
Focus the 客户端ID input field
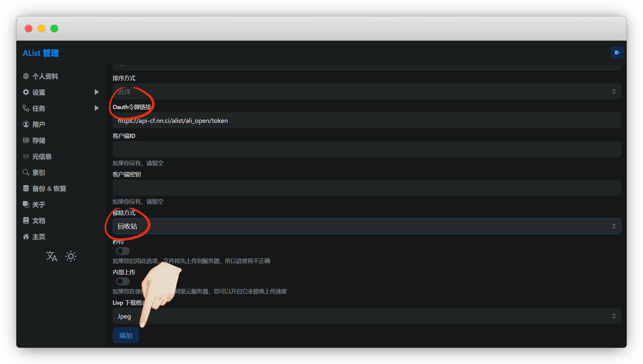click(x=367, y=149)
